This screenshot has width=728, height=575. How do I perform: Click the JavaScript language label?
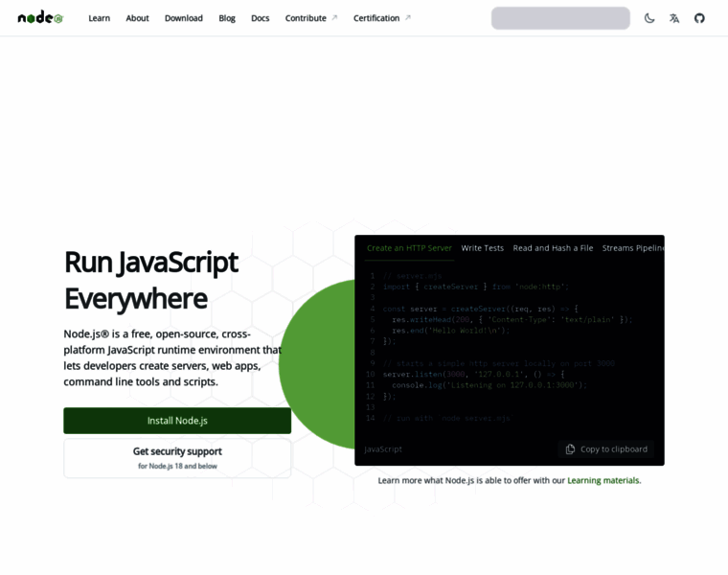[x=383, y=449]
